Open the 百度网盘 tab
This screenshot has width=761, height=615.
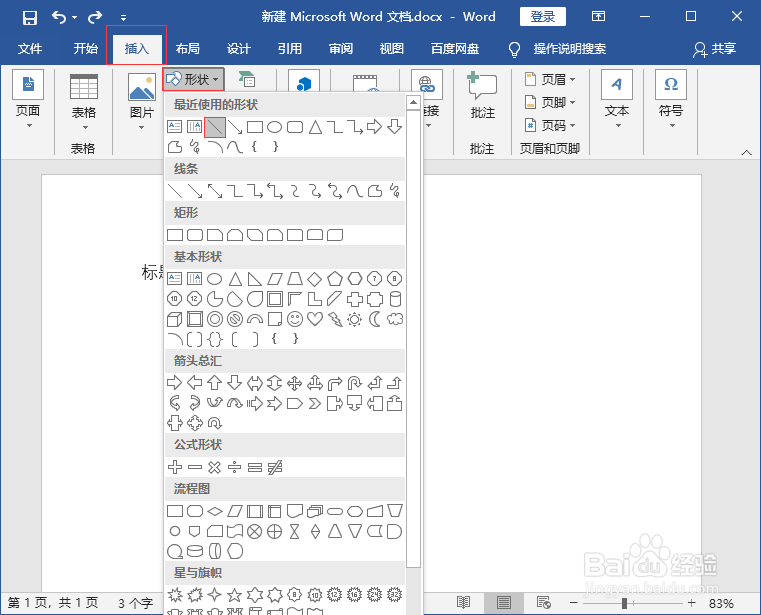coord(455,49)
